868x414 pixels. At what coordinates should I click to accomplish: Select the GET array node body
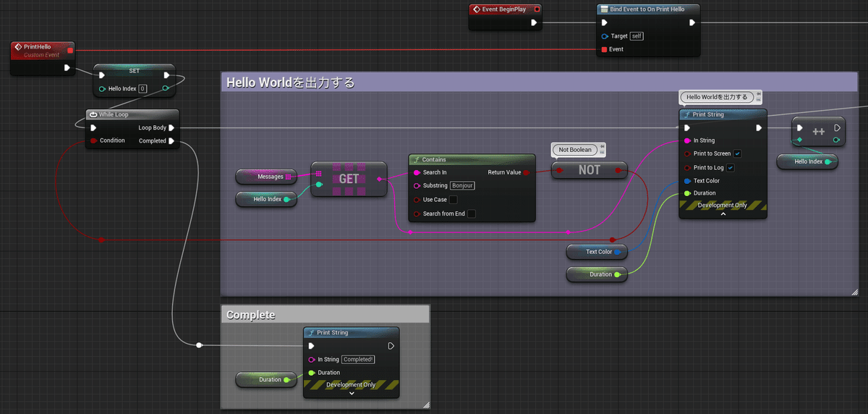[x=349, y=179]
